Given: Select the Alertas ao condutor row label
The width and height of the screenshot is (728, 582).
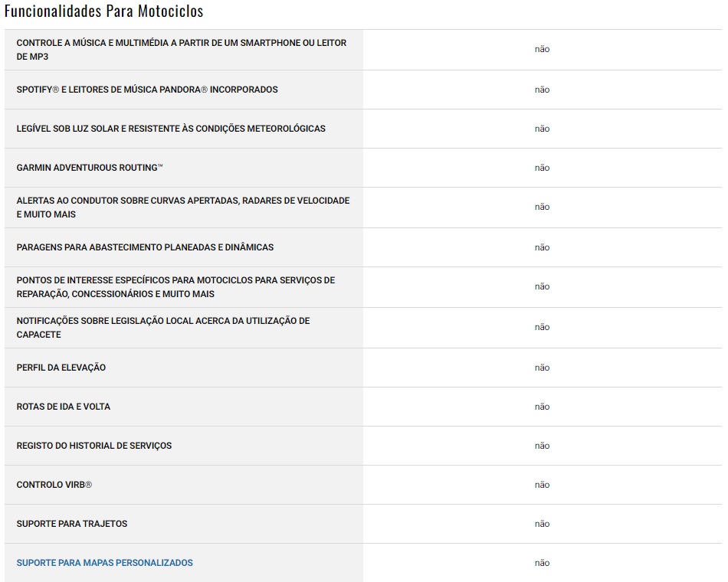Looking at the screenshot, I should (182, 208).
